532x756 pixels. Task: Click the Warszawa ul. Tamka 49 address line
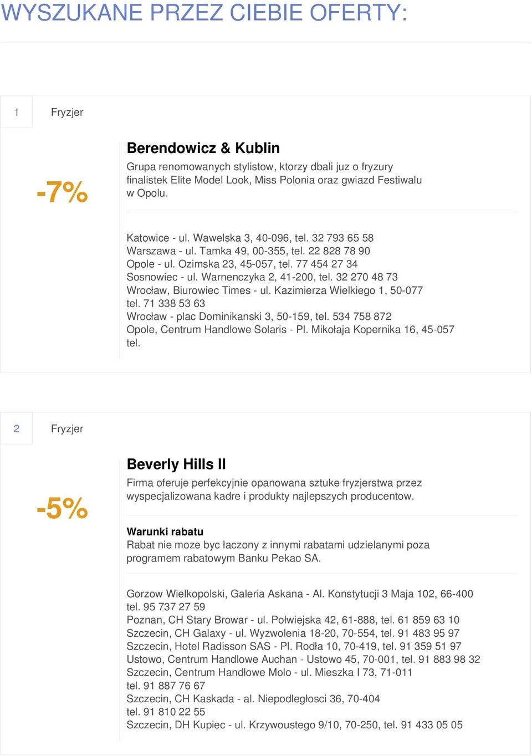tap(248, 251)
